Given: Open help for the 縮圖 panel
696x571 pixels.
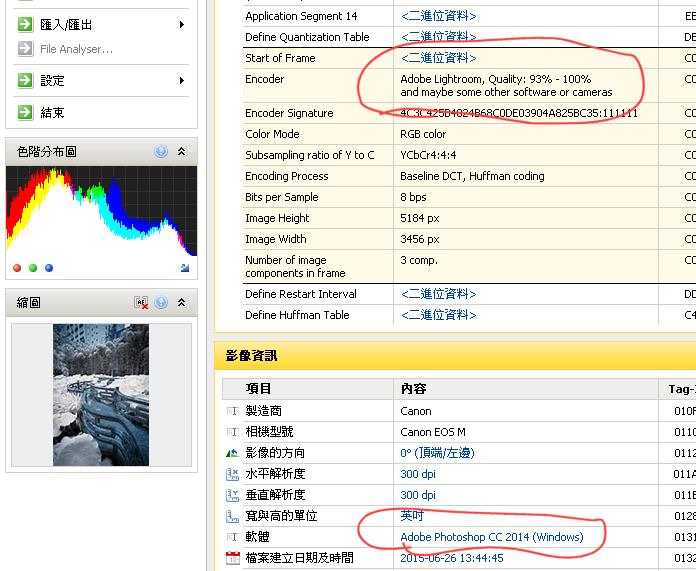Looking at the screenshot, I should pos(161,302).
